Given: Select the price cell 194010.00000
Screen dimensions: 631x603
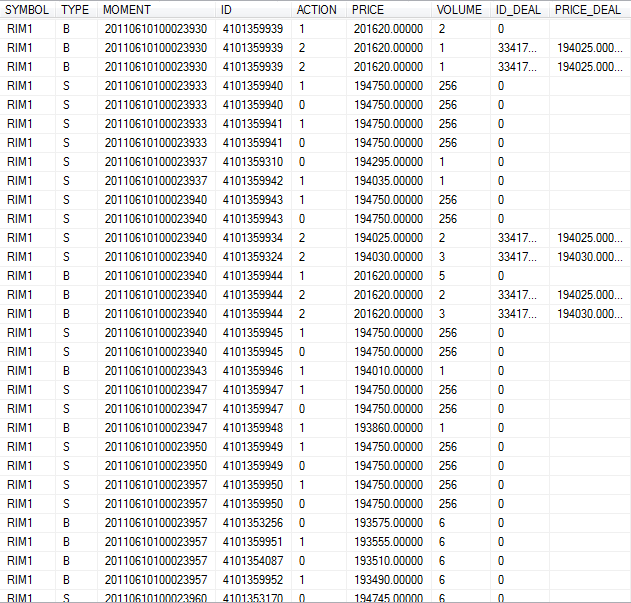Looking at the screenshot, I should [x=388, y=371].
